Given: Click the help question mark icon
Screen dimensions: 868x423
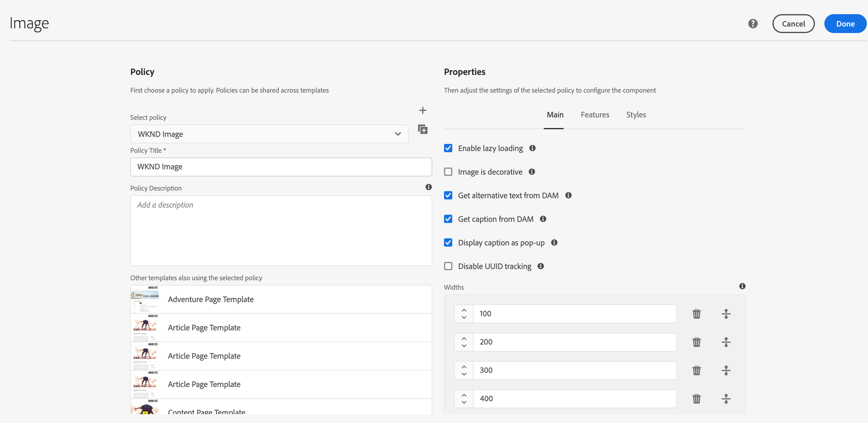Looking at the screenshot, I should pos(753,24).
